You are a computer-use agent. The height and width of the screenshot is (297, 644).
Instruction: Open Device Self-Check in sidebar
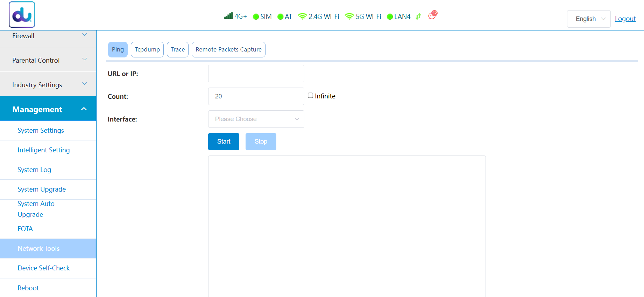coord(44,268)
